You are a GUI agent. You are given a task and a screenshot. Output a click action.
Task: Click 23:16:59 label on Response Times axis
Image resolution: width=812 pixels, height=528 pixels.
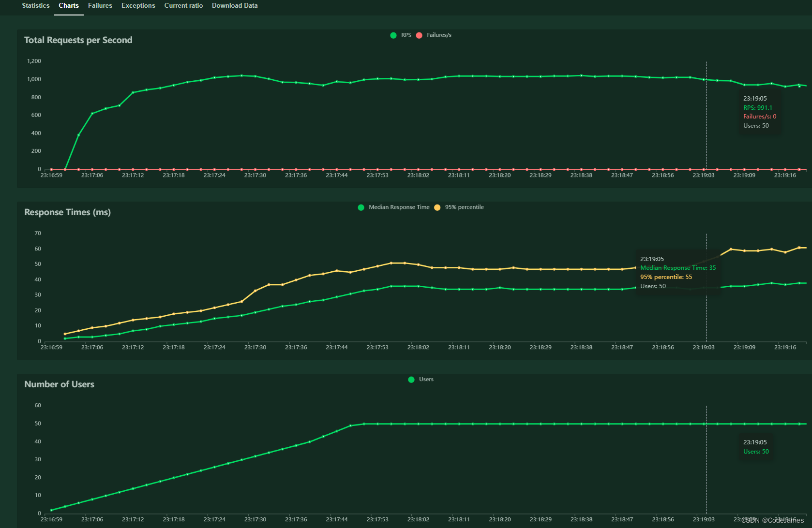(51, 347)
